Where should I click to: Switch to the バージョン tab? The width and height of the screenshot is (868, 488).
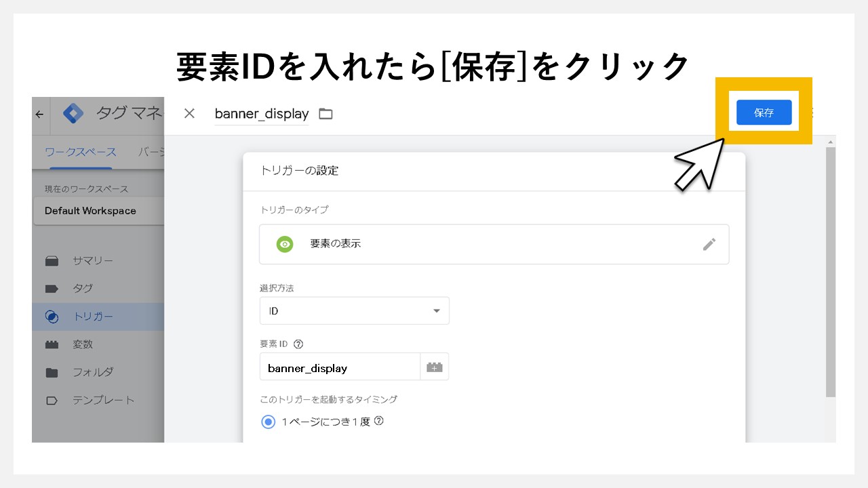click(x=153, y=152)
